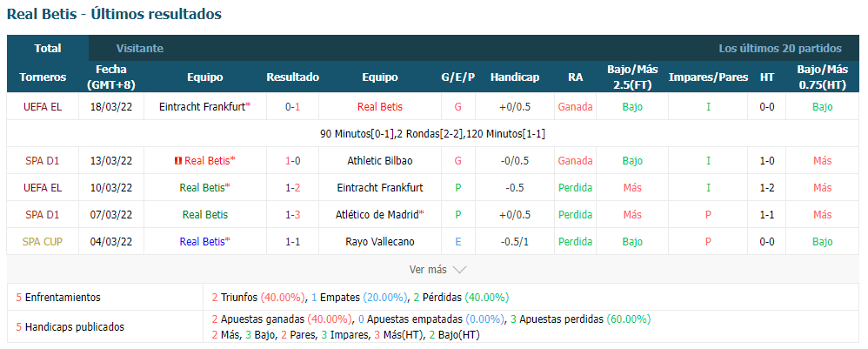Click the red Real Betis name in first row

point(380,107)
